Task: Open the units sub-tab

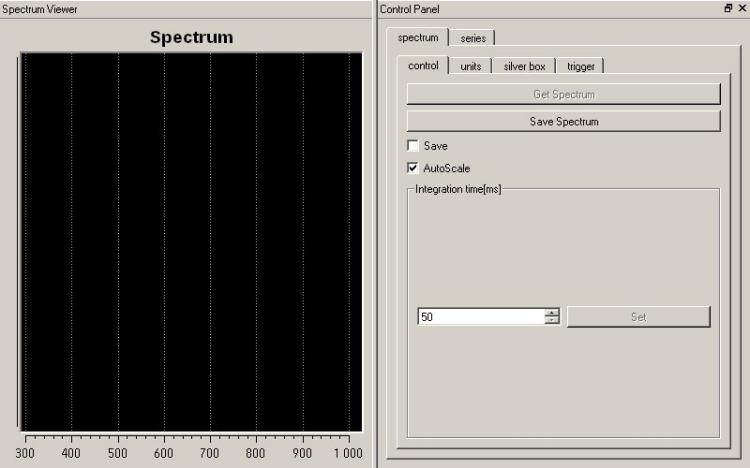Action: tap(470, 67)
